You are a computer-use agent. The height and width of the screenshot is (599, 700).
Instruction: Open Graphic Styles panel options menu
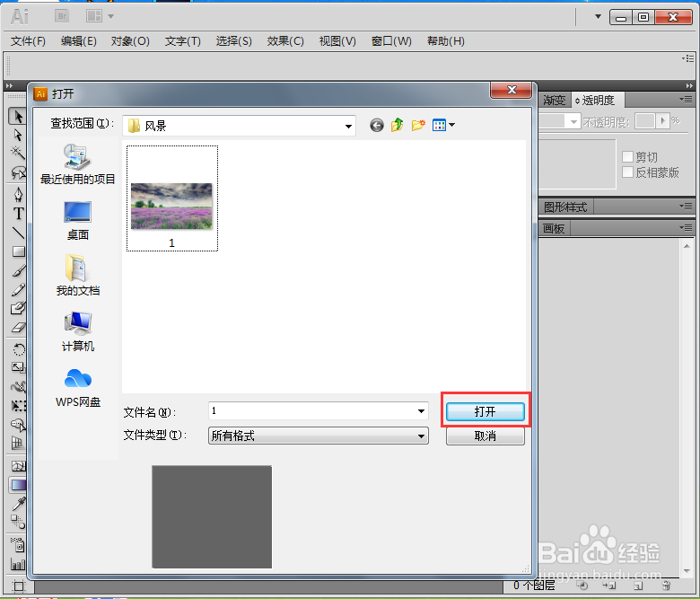pos(686,206)
